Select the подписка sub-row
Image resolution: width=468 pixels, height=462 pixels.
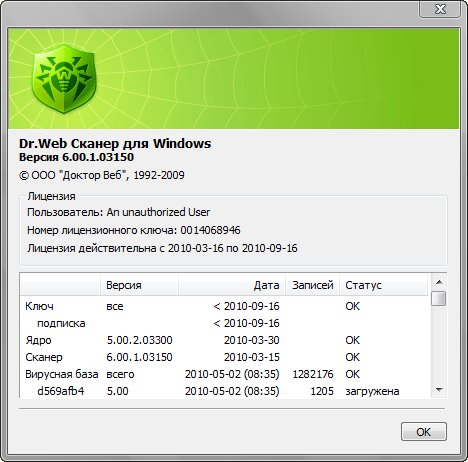tap(225, 323)
